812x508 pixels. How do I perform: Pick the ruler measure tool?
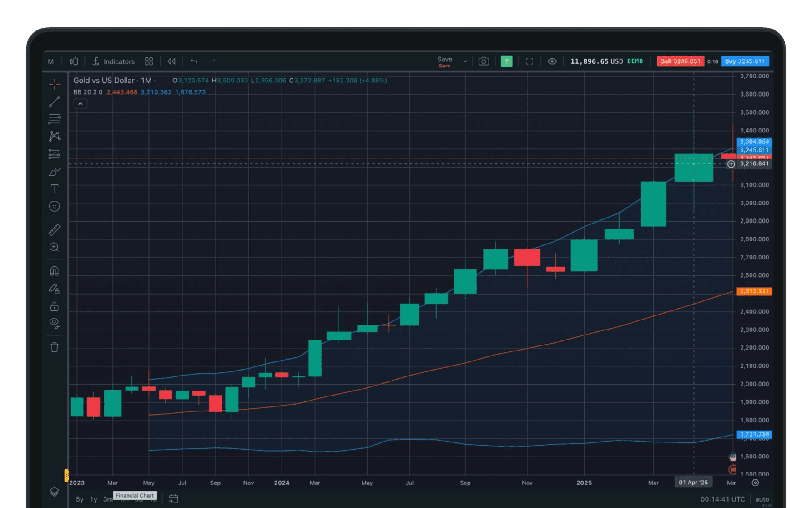pos(55,230)
